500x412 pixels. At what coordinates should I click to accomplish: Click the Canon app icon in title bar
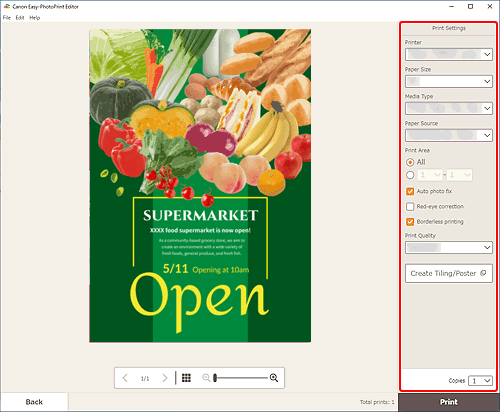pyautogui.click(x=7, y=6)
